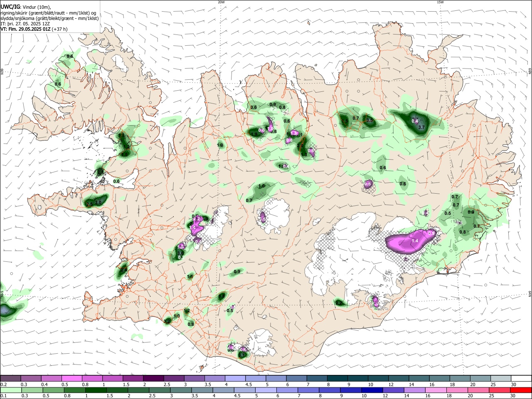The height and width of the screenshot is (399, 532).
Task: Click the "slydda/snjókoma" legend description line
Action: [49, 18]
